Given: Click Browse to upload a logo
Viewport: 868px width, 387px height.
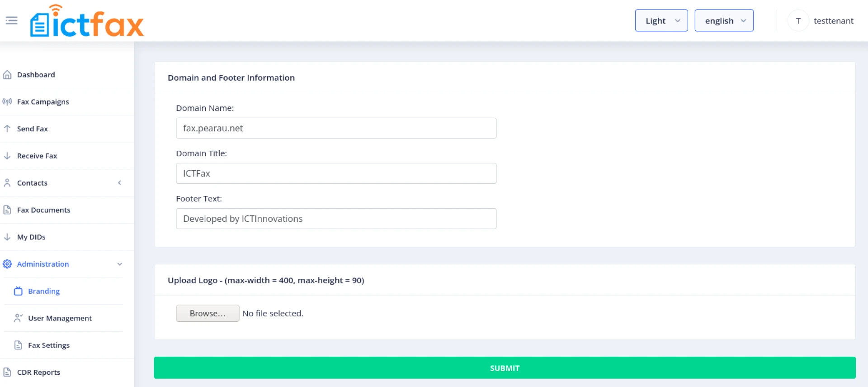Looking at the screenshot, I should 208,313.
